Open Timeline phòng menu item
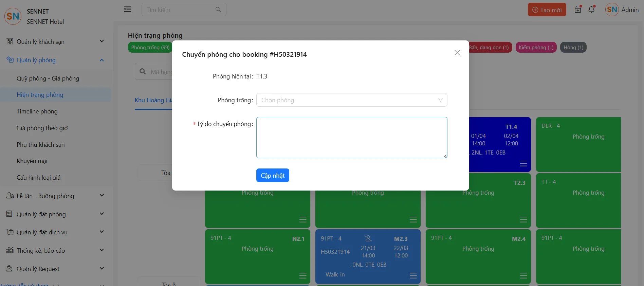This screenshot has width=644, height=286. pos(37,111)
